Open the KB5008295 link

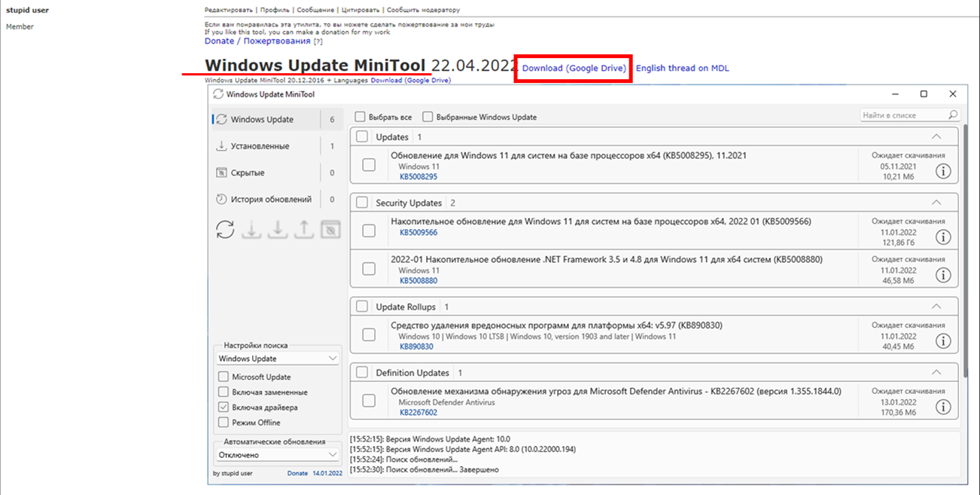coord(418,176)
